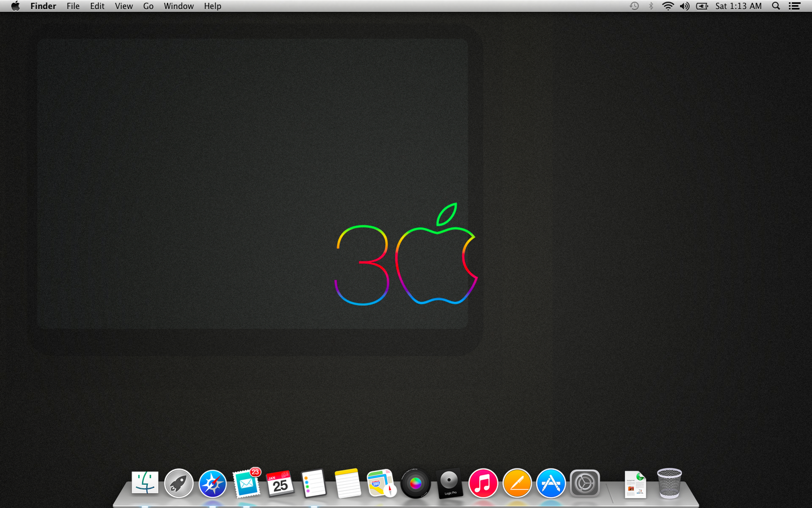Open yellow Notes app in Dock

pos(348,484)
